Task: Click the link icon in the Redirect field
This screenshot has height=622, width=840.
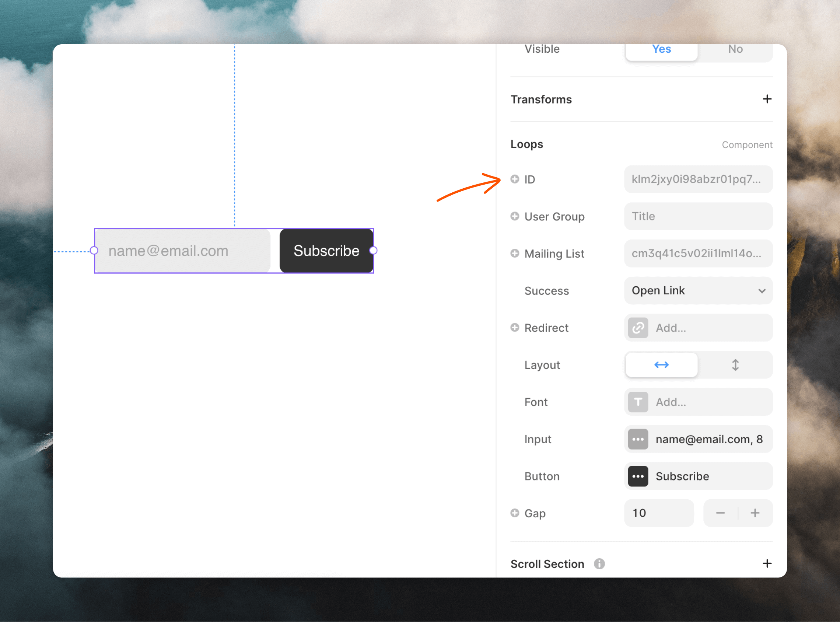Action: coord(637,328)
